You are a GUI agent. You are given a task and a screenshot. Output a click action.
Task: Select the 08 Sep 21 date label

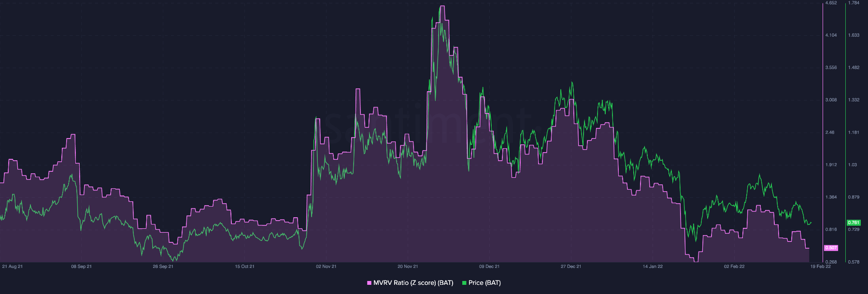[x=81, y=266]
